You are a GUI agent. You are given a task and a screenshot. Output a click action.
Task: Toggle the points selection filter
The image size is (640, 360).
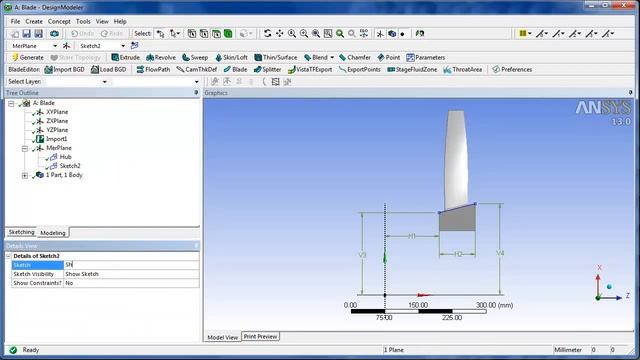[192, 33]
